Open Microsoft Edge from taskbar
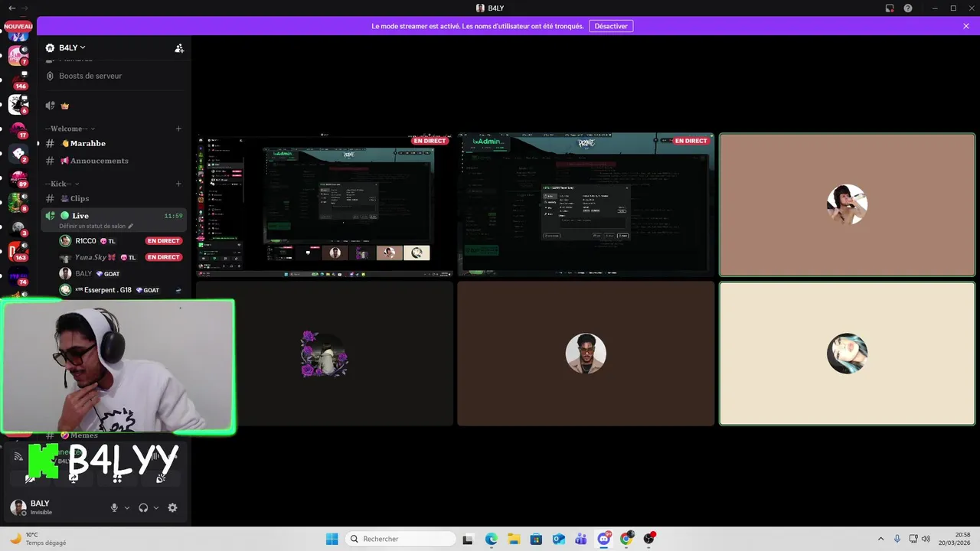 coord(491,539)
